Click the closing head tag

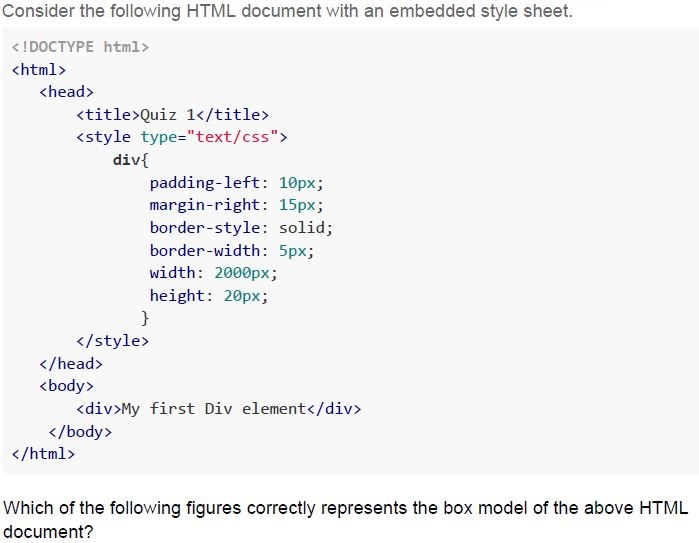tap(71, 364)
